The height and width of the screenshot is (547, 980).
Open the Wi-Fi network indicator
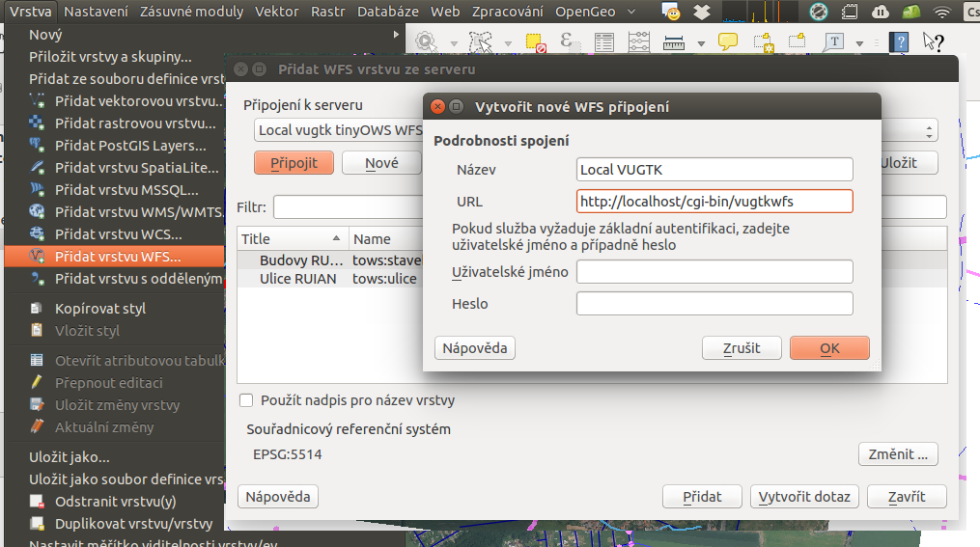click(942, 12)
